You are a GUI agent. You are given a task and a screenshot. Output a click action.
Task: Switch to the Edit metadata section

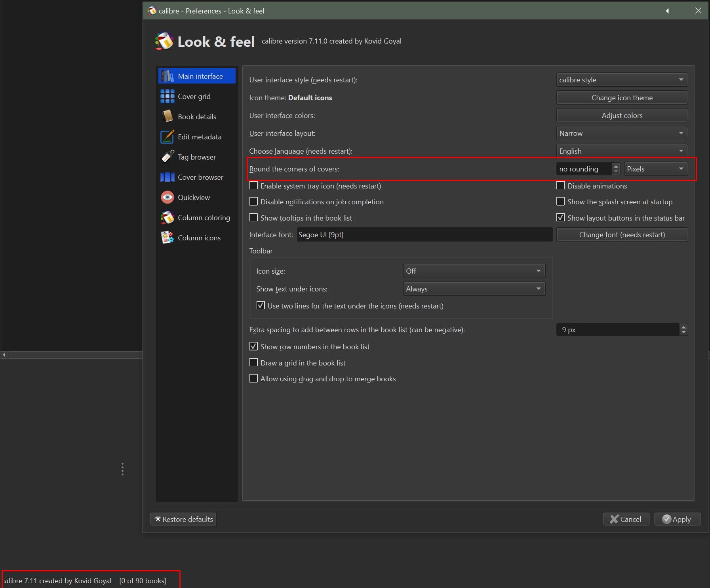(197, 137)
